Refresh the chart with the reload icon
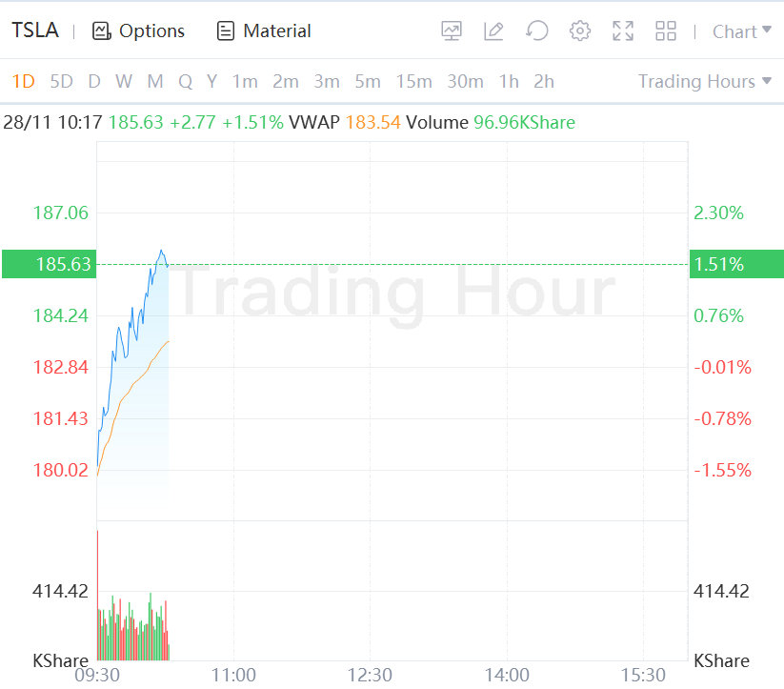 pyautogui.click(x=537, y=31)
